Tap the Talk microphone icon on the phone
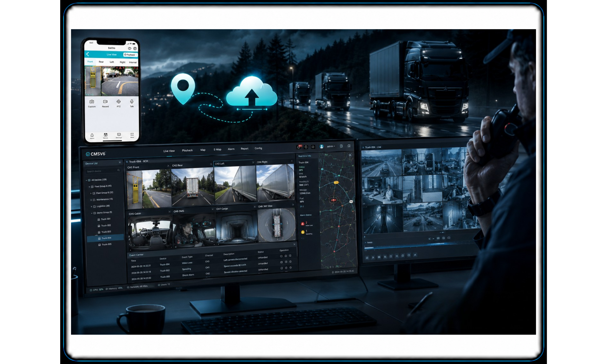This screenshot has width=607, height=364. coord(132,101)
